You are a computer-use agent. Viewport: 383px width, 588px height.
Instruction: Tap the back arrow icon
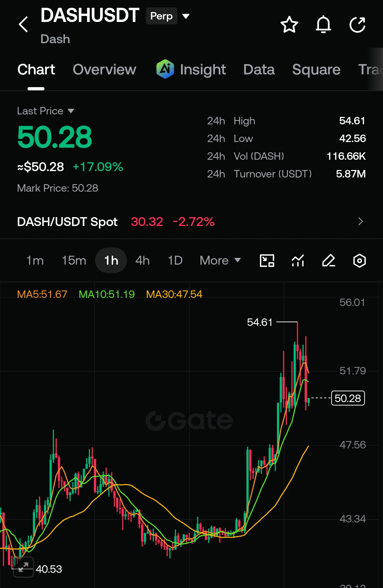pyautogui.click(x=23, y=24)
